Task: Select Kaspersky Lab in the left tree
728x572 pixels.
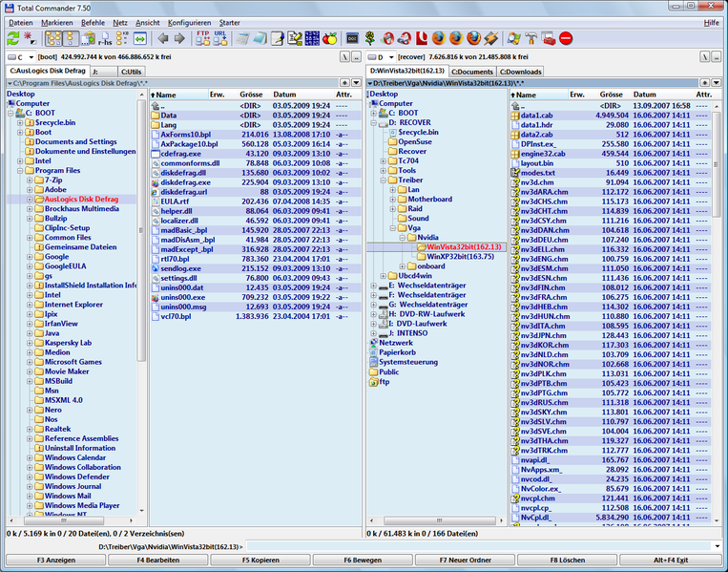Action: point(68,343)
